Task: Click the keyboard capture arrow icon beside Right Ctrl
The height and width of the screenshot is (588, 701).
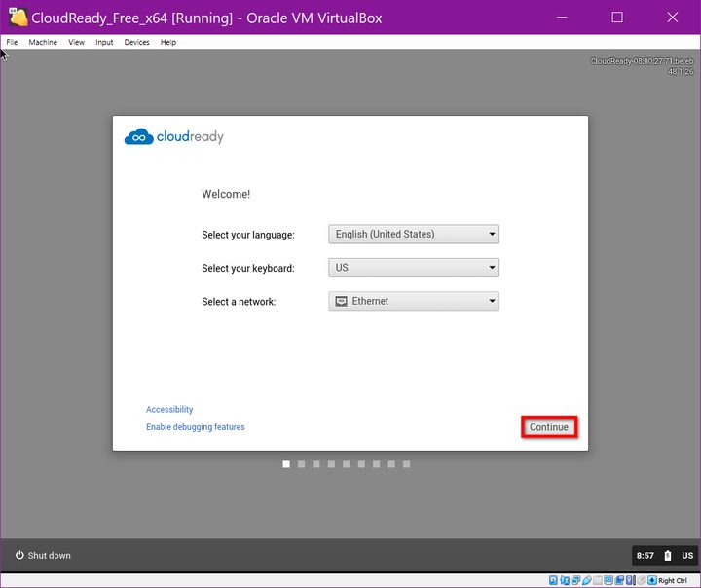Action: coord(652,580)
